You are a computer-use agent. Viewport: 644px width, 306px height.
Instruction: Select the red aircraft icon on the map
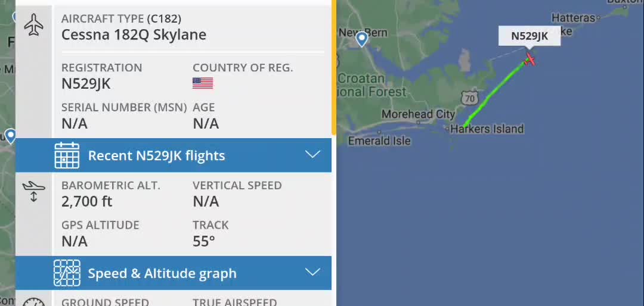pos(529,60)
